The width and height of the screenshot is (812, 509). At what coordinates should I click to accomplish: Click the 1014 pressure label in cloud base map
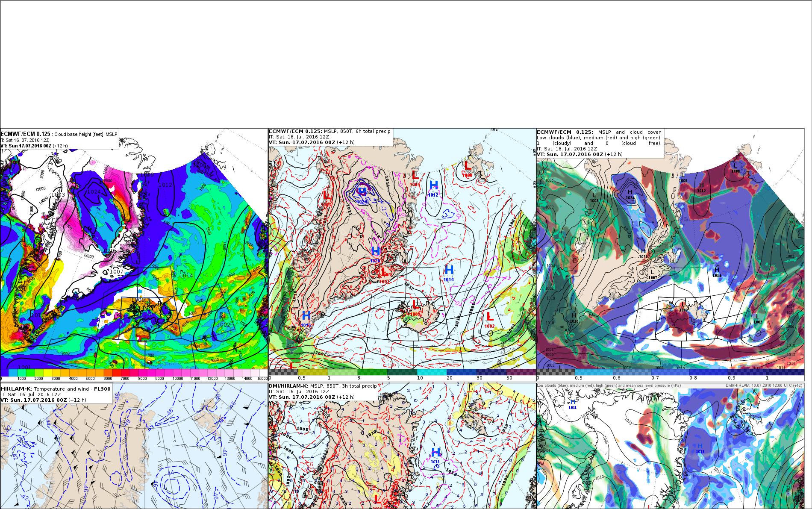[x=186, y=276]
